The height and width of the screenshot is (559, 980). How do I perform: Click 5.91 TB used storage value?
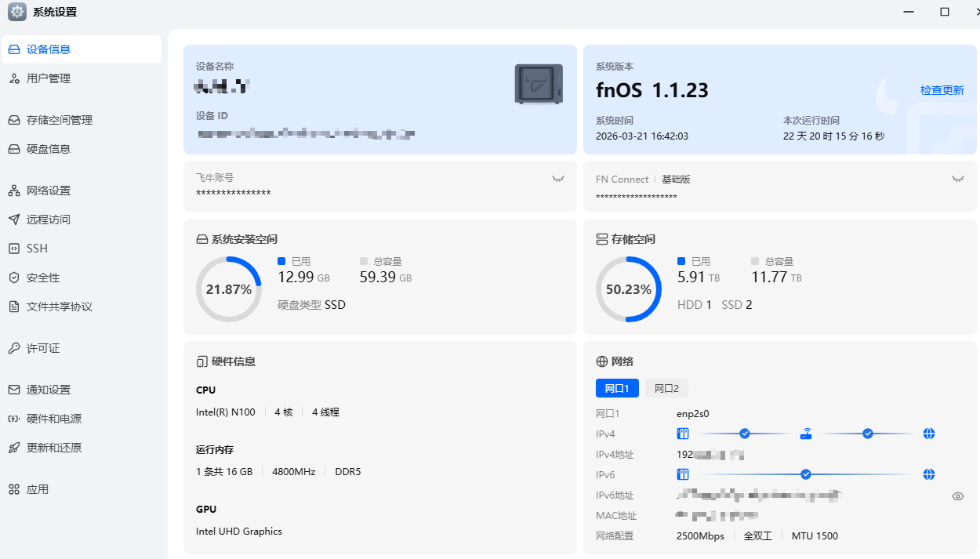699,277
